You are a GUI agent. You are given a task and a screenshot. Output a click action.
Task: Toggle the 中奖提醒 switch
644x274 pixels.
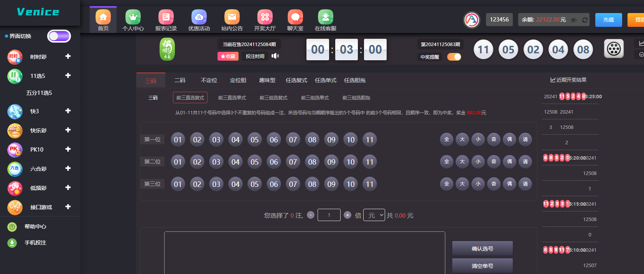pos(454,57)
